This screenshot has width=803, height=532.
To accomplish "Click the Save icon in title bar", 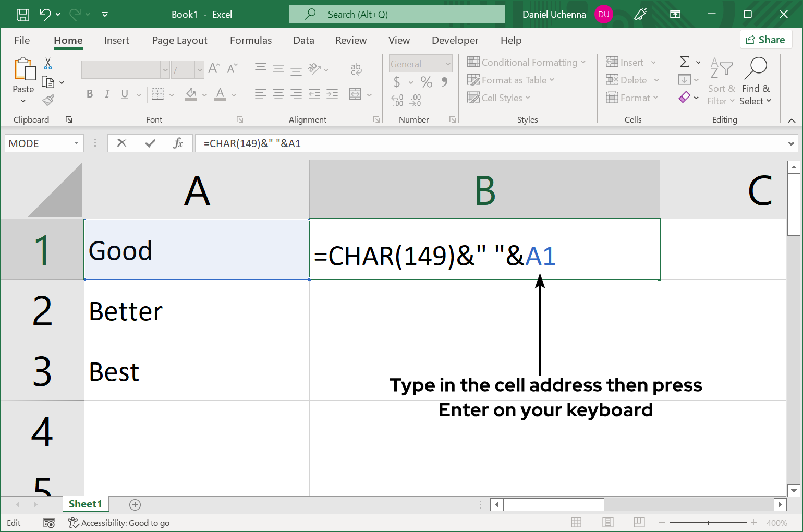I will (23, 15).
